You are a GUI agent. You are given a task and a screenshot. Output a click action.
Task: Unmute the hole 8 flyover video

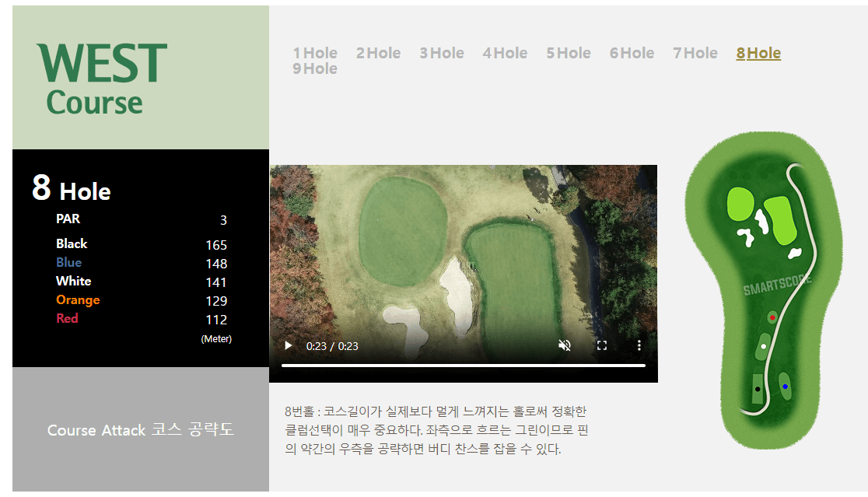click(x=565, y=346)
